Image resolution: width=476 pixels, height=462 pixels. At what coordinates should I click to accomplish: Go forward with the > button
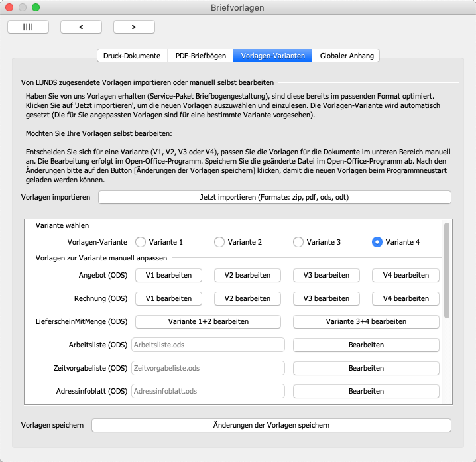134,27
